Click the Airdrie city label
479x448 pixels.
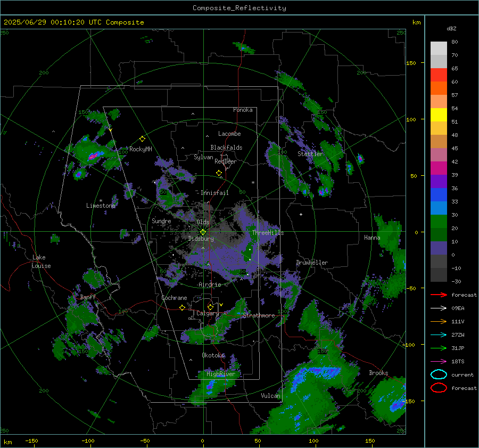click(210, 284)
